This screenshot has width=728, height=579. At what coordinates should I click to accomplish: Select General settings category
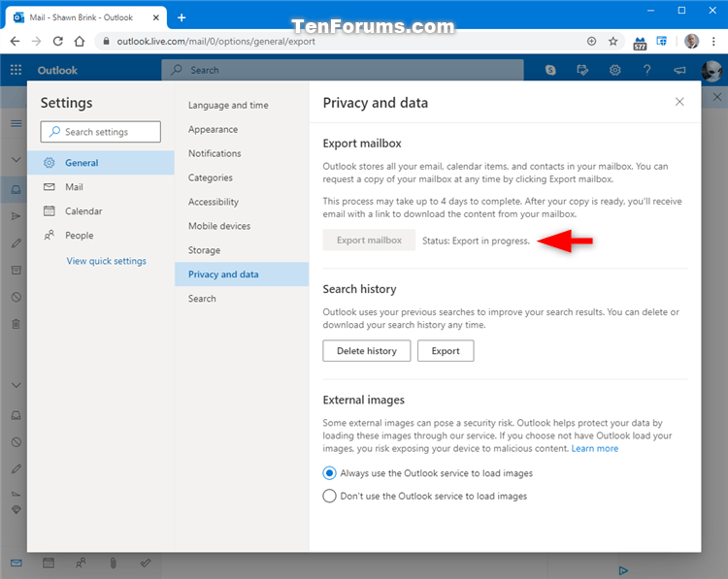[x=101, y=163]
